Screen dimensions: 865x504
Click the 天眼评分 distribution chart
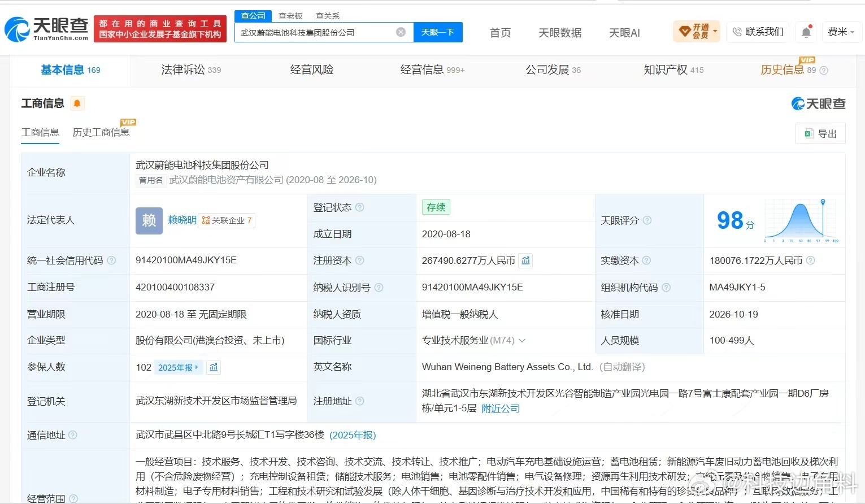[x=802, y=220]
